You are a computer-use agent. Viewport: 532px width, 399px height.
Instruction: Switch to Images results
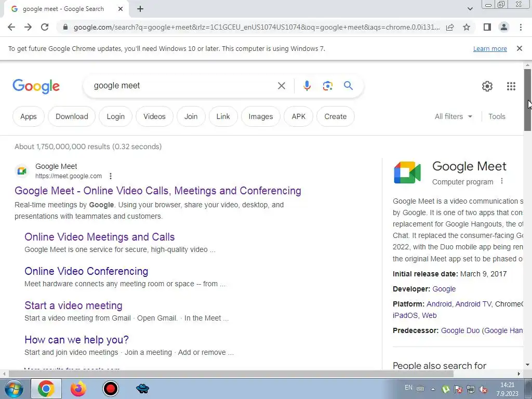click(261, 116)
